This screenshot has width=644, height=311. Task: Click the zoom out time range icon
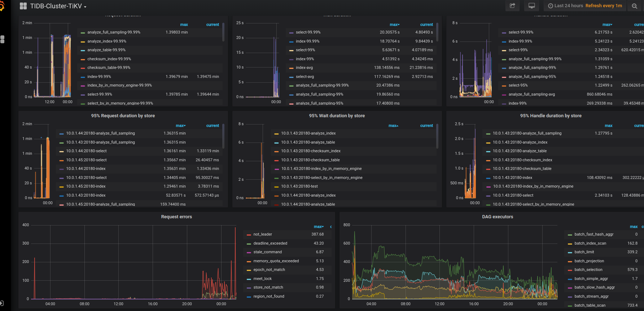(x=634, y=6)
